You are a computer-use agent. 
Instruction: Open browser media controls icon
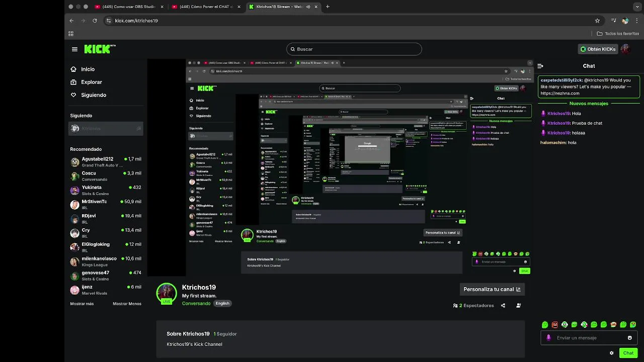[x=613, y=21]
